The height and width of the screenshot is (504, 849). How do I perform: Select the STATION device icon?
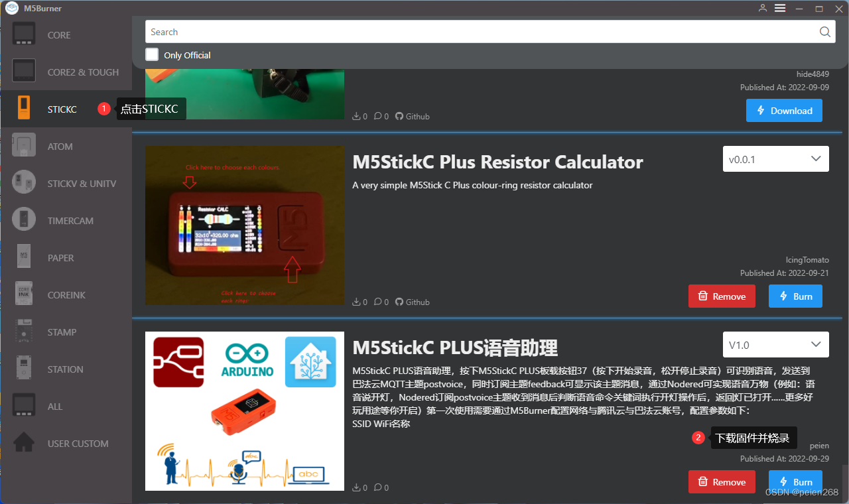point(24,369)
